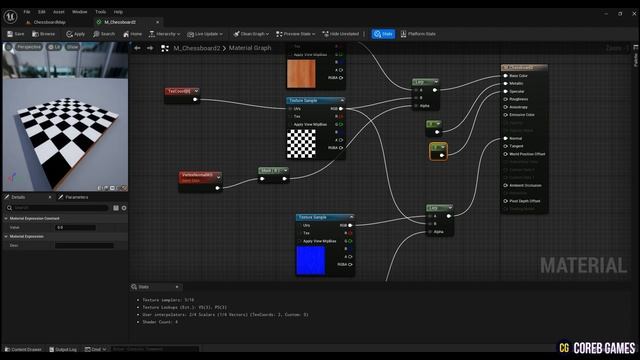
Task: Click the Details property matrix grid icon
Action: 116,208
